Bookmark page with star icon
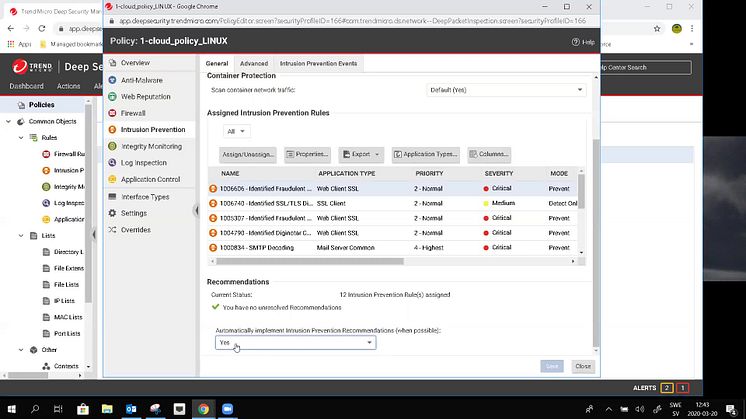Image resolution: width=746 pixels, height=419 pixels. pos(657,29)
